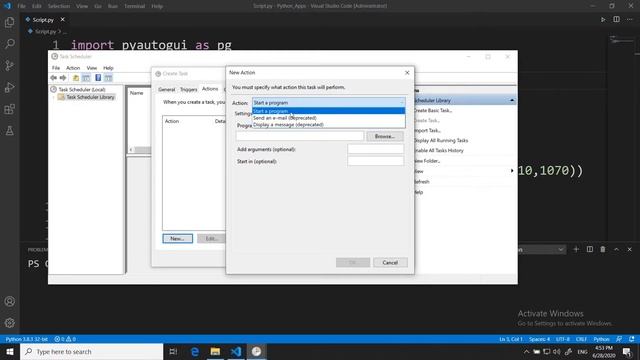Click Import Task... action link
Screen dimensions: 640x360
point(427,131)
